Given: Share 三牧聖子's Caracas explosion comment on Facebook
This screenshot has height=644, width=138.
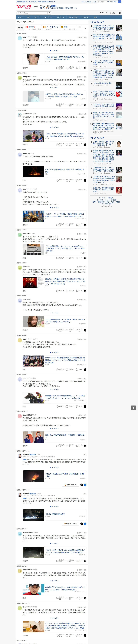Looking at the screenshot, I should tap(85, 485).
